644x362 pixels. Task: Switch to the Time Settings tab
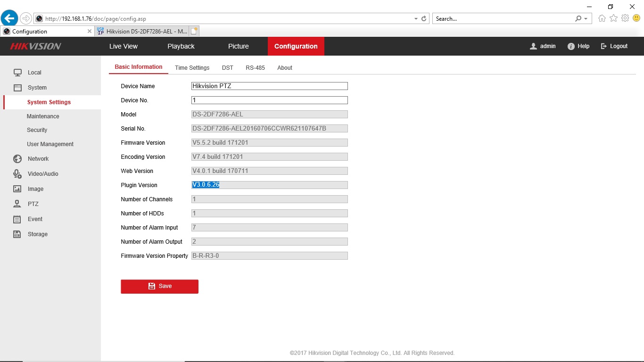[x=192, y=67]
